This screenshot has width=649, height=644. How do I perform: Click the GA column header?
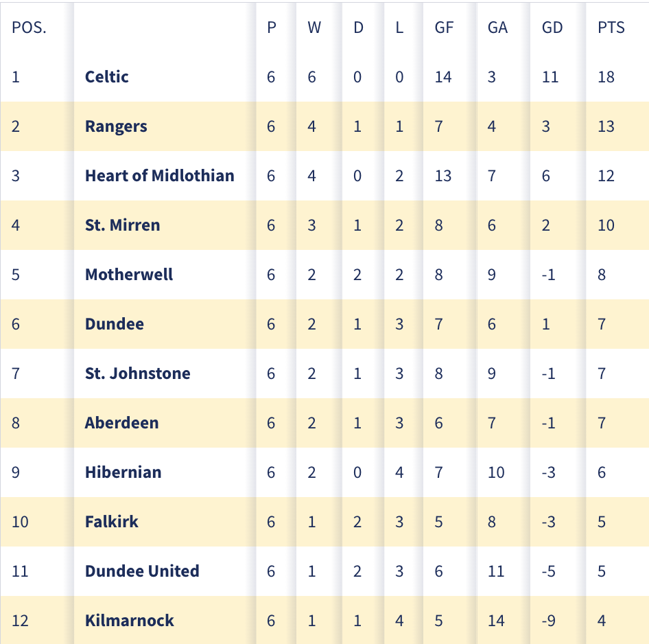pyautogui.click(x=497, y=27)
